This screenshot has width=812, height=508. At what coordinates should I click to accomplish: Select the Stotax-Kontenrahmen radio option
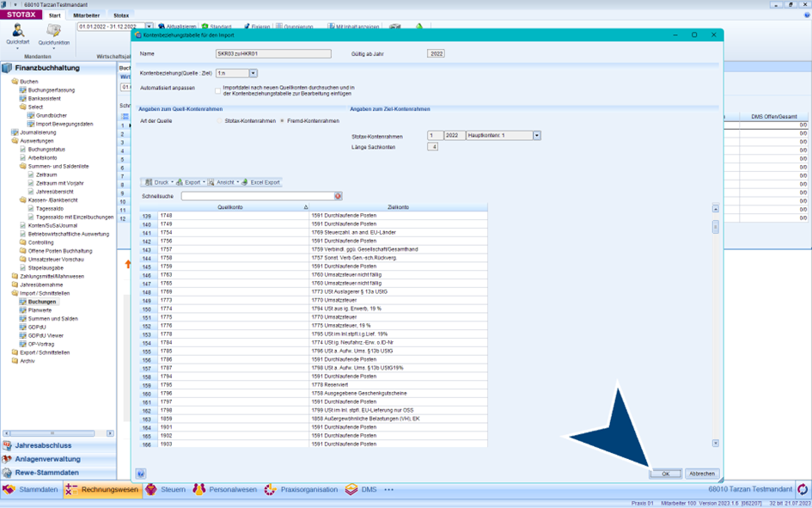pyautogui.click(x=221, y=121)
